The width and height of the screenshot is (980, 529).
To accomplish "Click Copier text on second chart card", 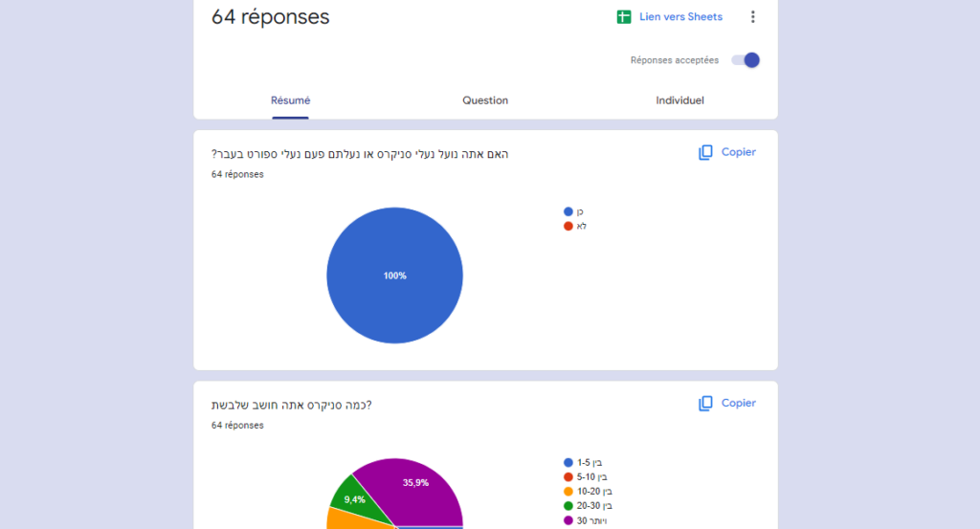I will coord(738,404).
